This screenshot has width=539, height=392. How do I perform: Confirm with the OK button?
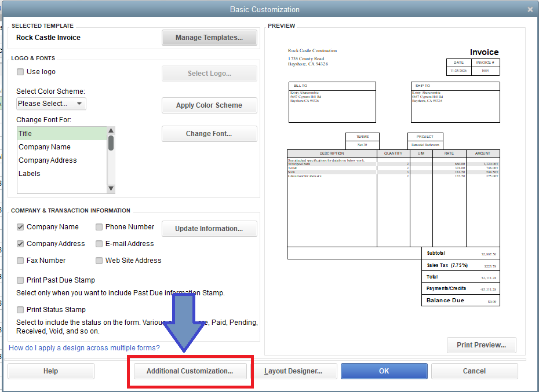(x=384, y=371)
